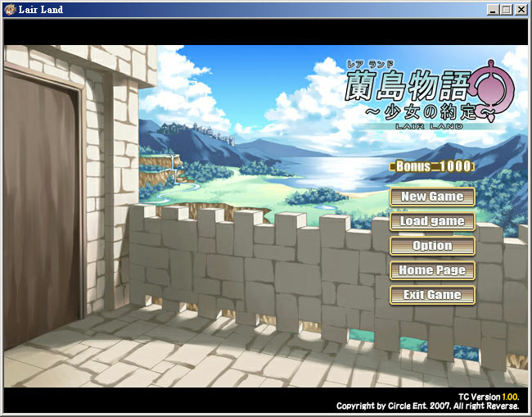Click the Lair Land title bar icon
Screen dimensions: 532x417
click(x=10, y=10)
